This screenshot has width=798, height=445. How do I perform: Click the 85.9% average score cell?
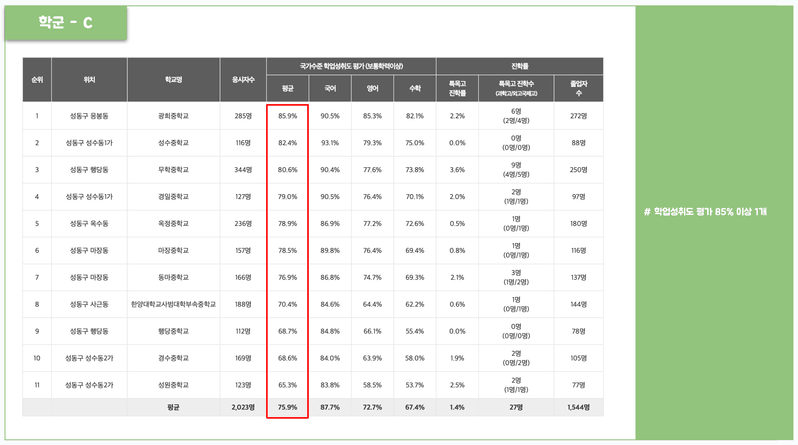[288, 116]
